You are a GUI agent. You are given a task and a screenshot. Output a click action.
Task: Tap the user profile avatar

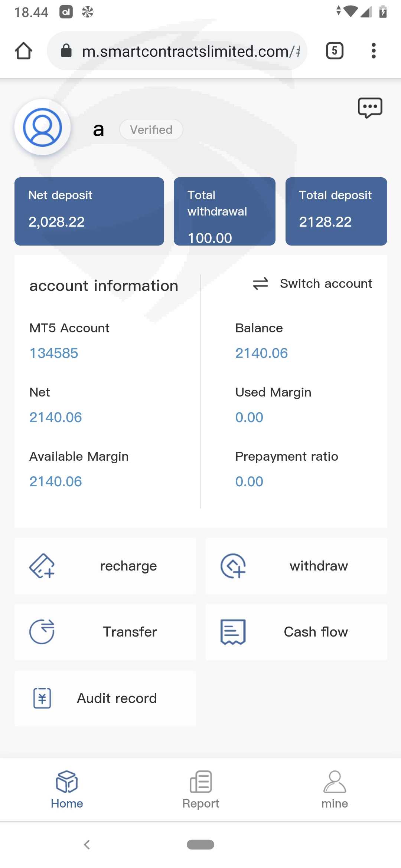tap(42, 127)
